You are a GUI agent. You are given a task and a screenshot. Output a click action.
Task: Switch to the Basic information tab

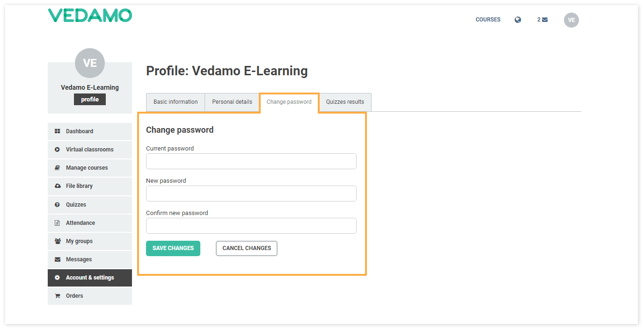coord(176,102)
